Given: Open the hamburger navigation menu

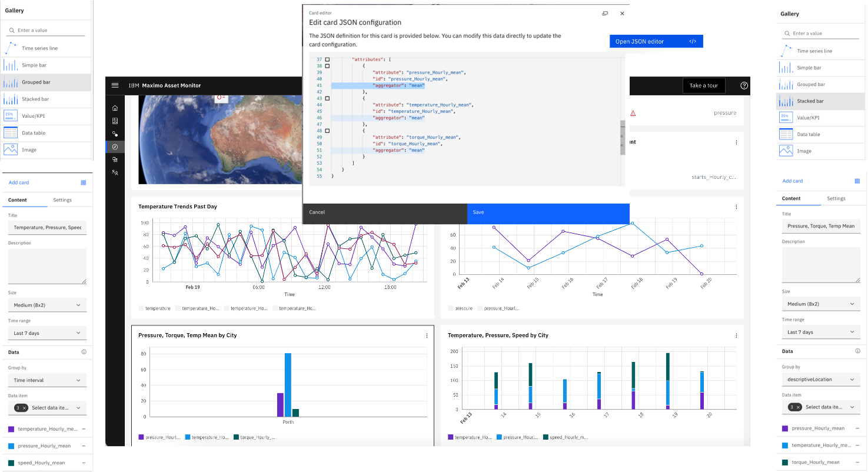Looking at the screenshot, I should point(115,85).
